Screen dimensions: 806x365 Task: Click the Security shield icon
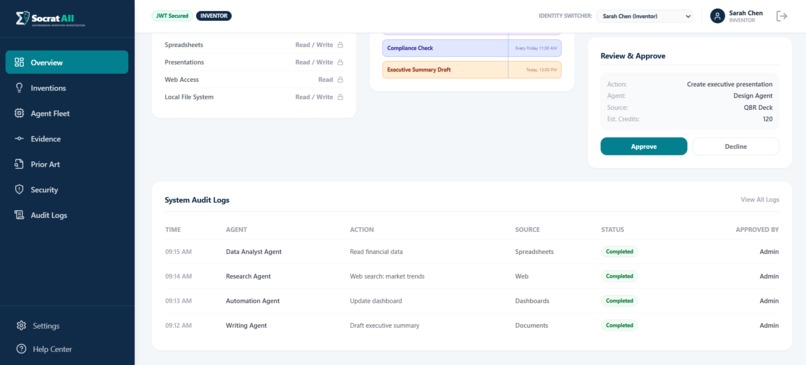20,190
